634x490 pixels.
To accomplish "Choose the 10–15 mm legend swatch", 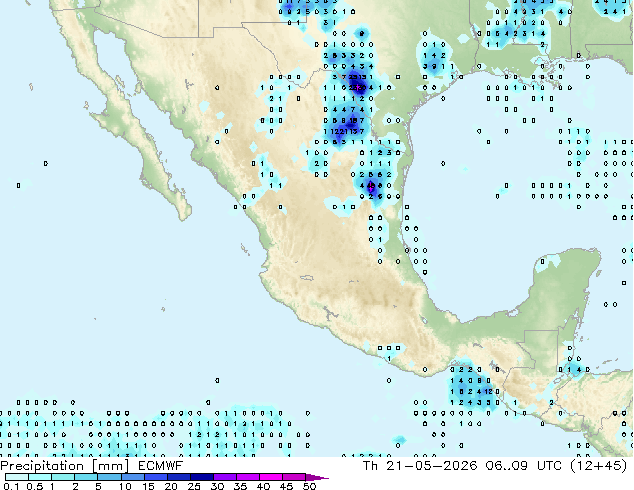I will 132,477.
